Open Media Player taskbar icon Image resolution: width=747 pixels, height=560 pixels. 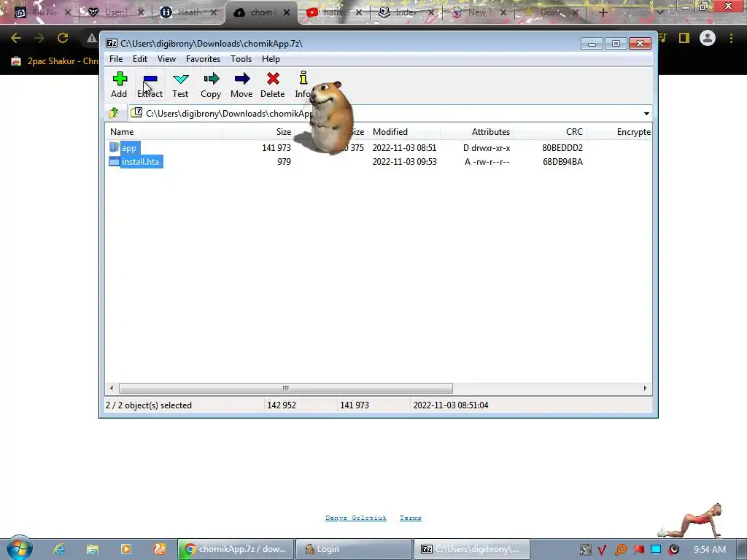point(125,549)
